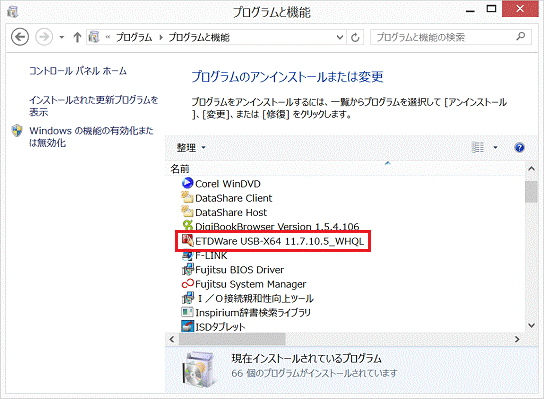Click the ETDWare icon

coord(187,240)
